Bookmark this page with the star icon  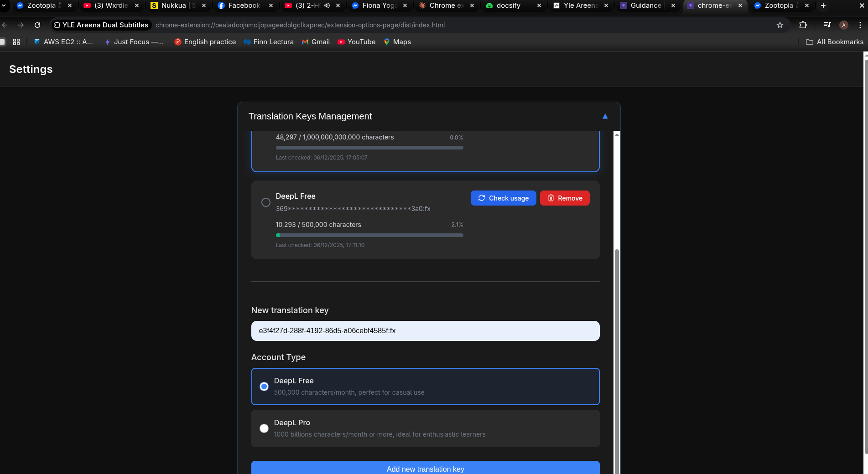780,25
